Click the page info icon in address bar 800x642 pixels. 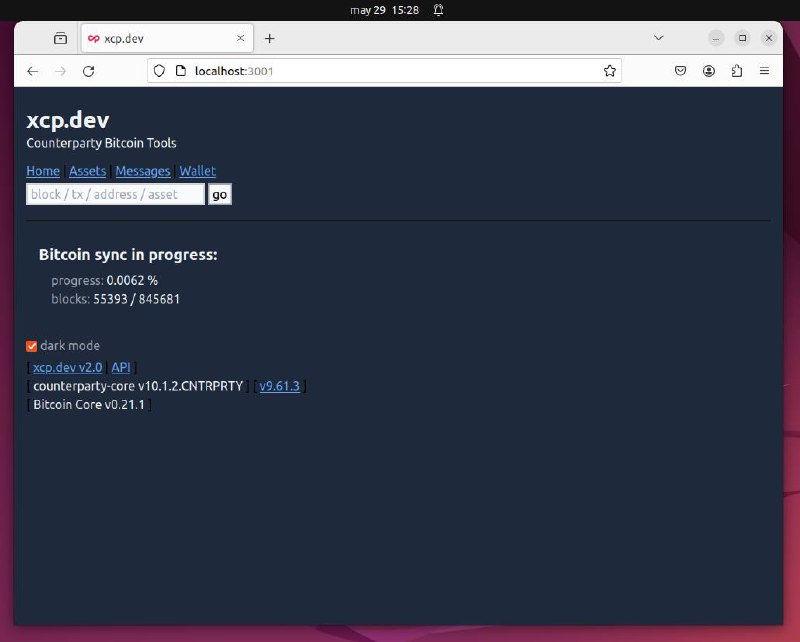pyautogui.click(x=181, y=71)
